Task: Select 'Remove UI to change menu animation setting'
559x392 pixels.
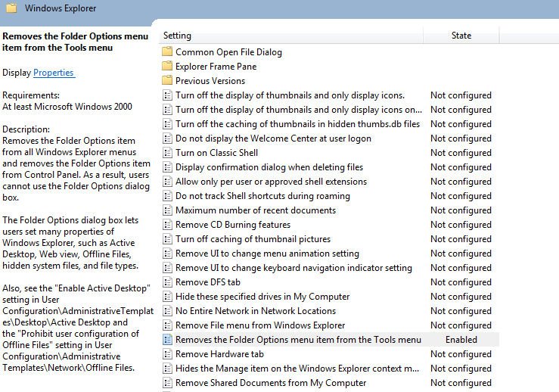Action: click(x=267, y=254)
